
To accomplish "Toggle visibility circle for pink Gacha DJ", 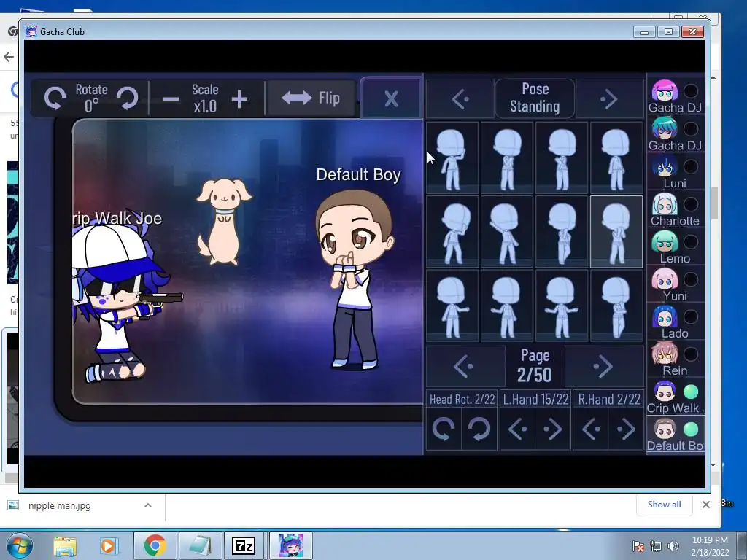I will pos(691,91).
